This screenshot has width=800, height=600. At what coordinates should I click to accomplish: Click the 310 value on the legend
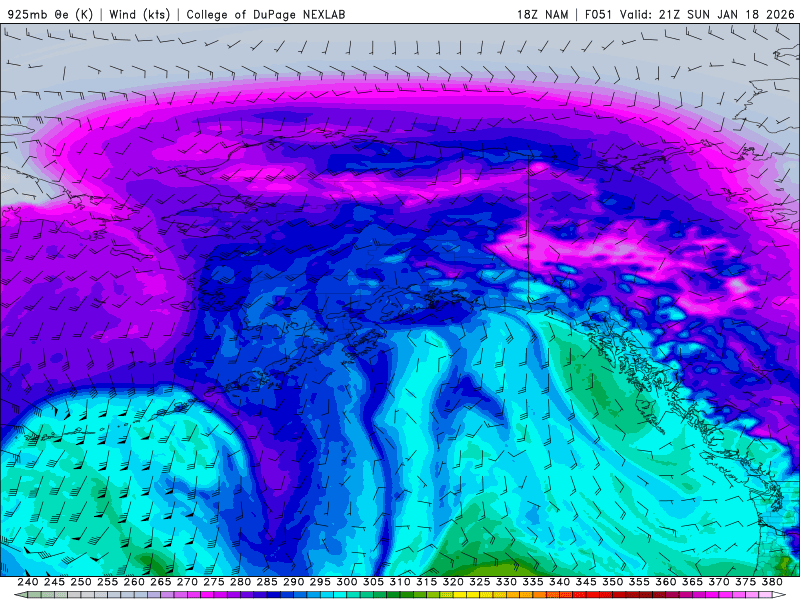(399, 582)
